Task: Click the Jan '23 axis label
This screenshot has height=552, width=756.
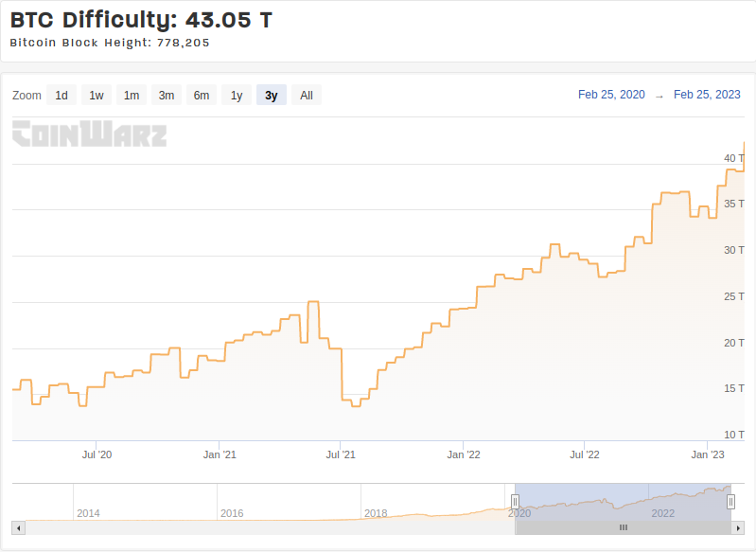Action: [708, 454]
